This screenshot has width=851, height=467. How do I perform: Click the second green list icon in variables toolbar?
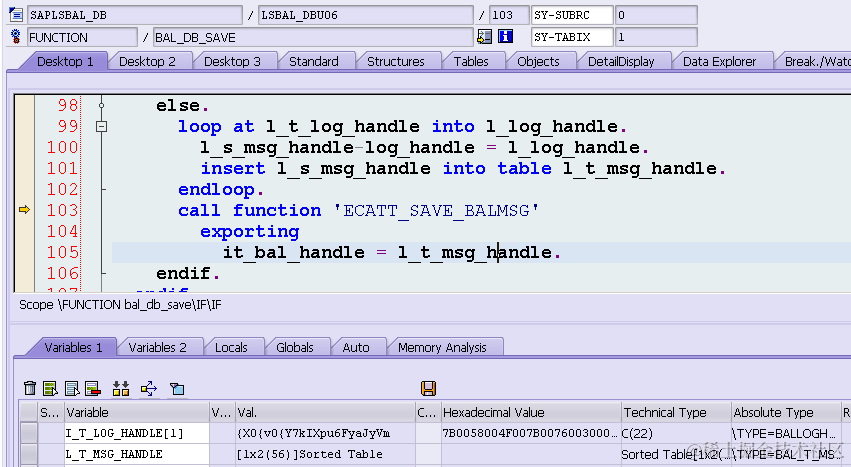[x=50, y=388]
